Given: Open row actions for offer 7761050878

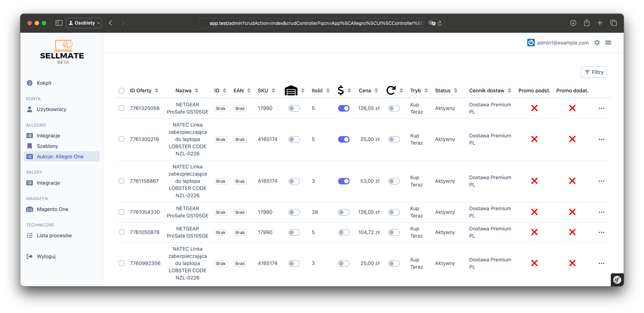Looking at the screenshot, I should point(602,232).
